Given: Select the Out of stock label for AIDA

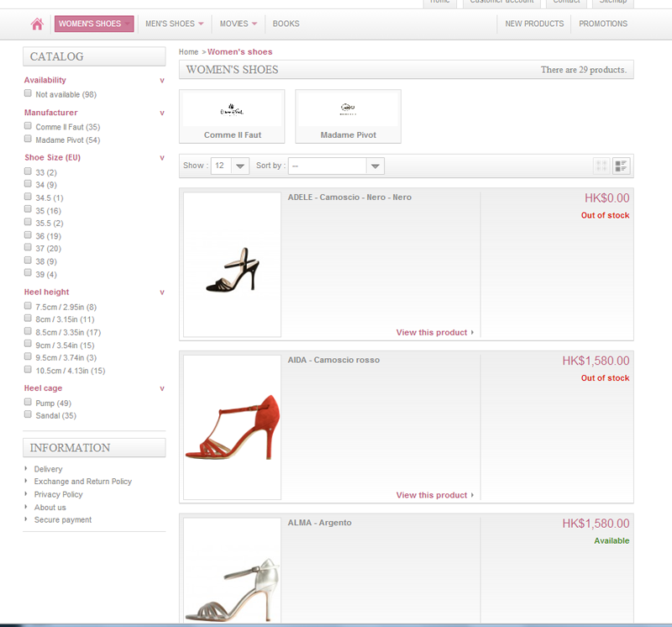Looking at the screenshot, I should pos(605,378).
